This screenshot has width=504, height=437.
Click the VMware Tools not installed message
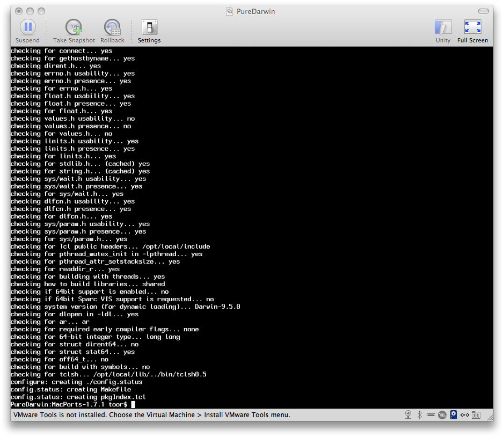(152, 415)
